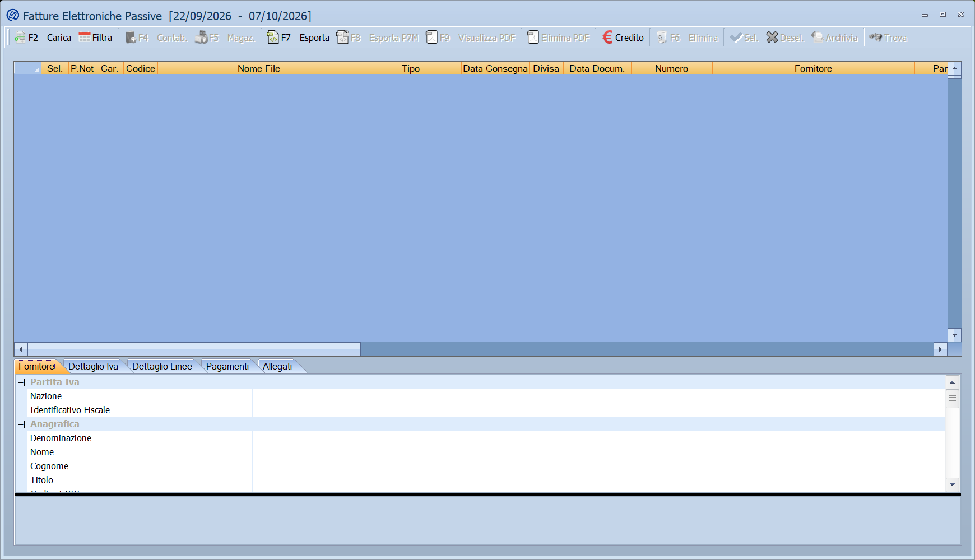
Task: Open the Credito euro icon
Action: coord(607,38)
